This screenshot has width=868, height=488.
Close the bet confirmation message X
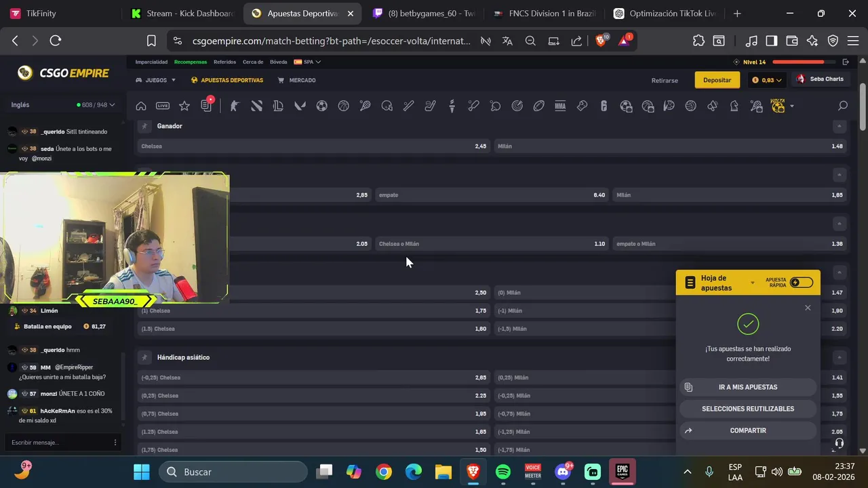coord(808,308)
